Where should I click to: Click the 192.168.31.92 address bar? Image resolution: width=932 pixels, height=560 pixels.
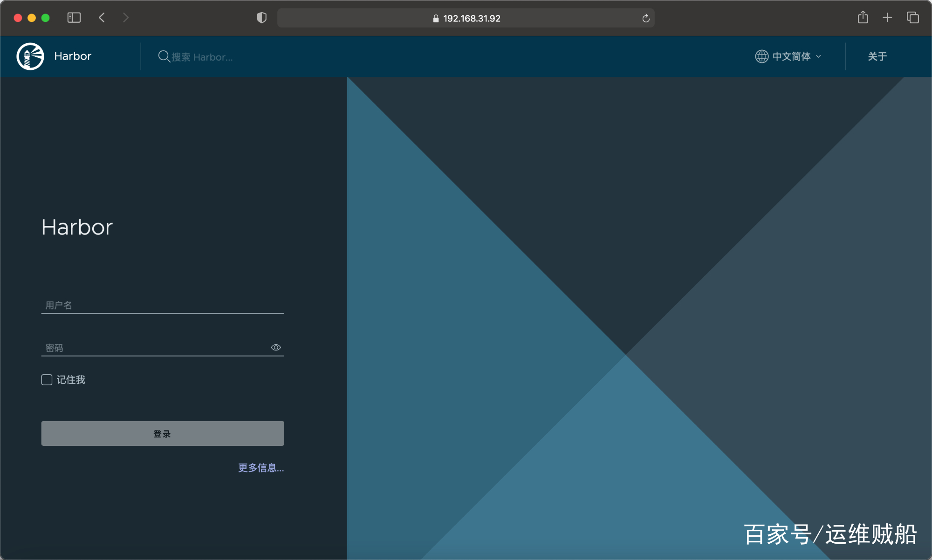(466, 18)
